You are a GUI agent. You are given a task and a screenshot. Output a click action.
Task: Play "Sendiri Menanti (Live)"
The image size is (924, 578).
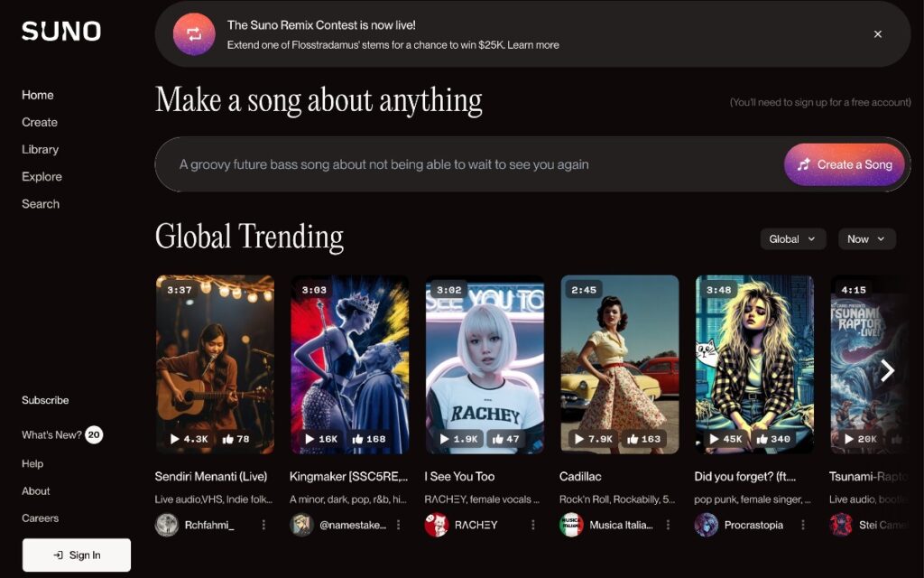coord(176,439)
